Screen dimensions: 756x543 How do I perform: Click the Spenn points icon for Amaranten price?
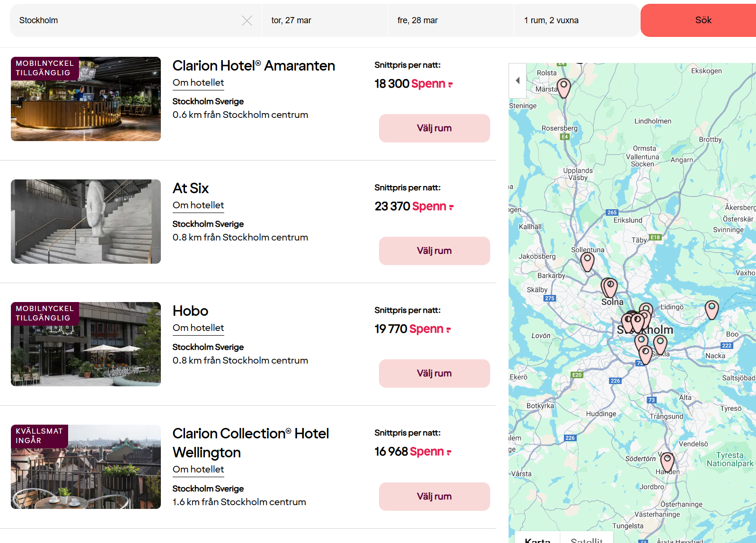pos(450,85)
